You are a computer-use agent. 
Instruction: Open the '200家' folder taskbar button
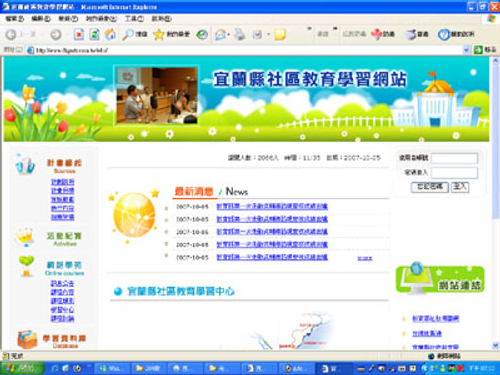(148, 369)
